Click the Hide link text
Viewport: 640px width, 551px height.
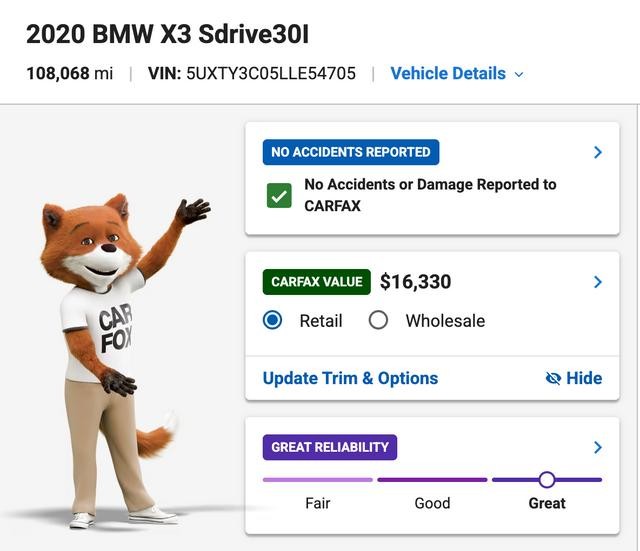pyautogui.click(x=584, y=378)
